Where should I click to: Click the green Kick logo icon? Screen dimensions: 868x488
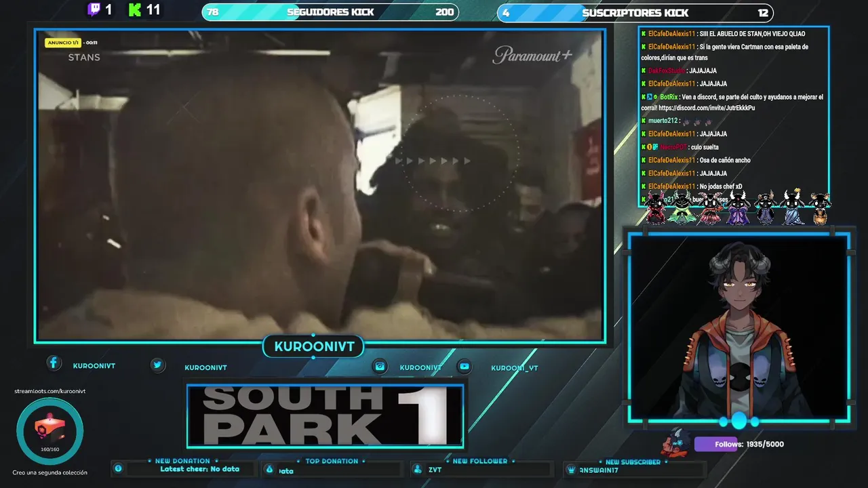click(135, 10)
